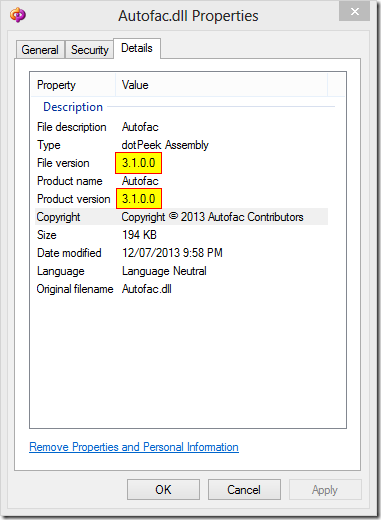Click the Autofac.dll original filename value

click(147, 289)
